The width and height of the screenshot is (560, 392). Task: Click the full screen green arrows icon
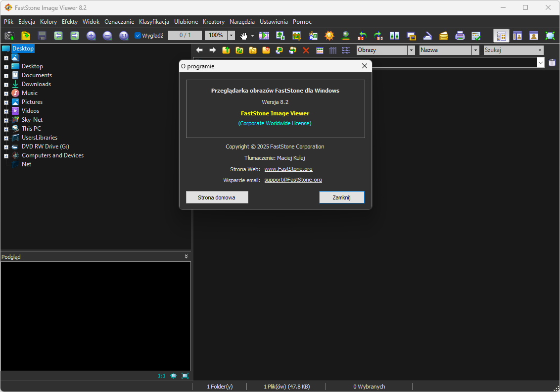click(550, 36)
